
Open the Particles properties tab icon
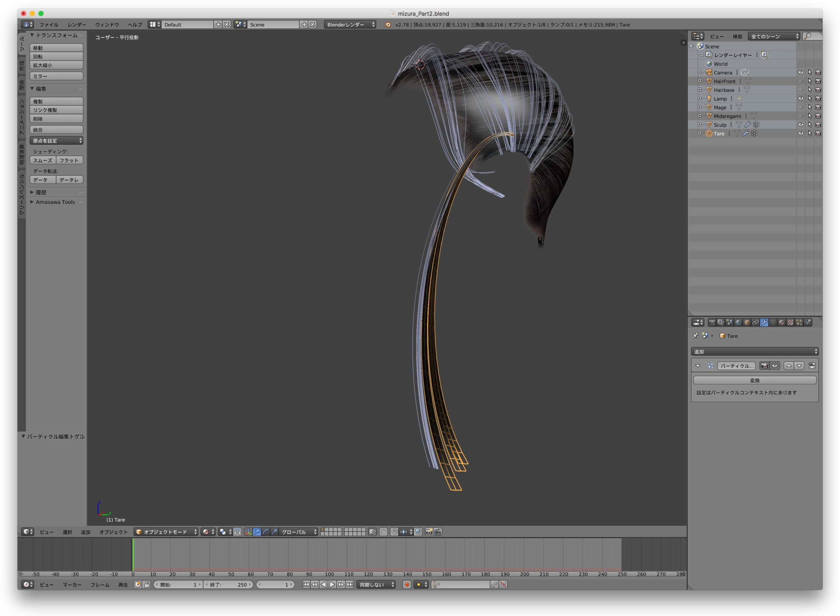click(x=799, y=322)
